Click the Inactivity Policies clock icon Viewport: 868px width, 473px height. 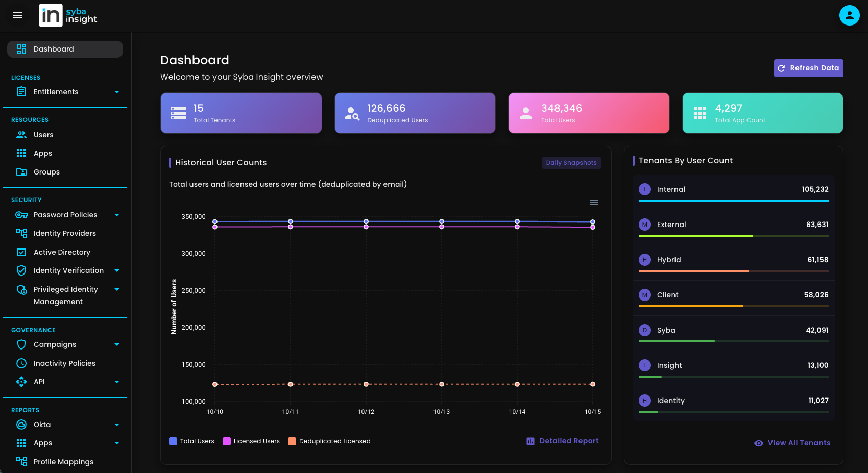click(21, 363)
